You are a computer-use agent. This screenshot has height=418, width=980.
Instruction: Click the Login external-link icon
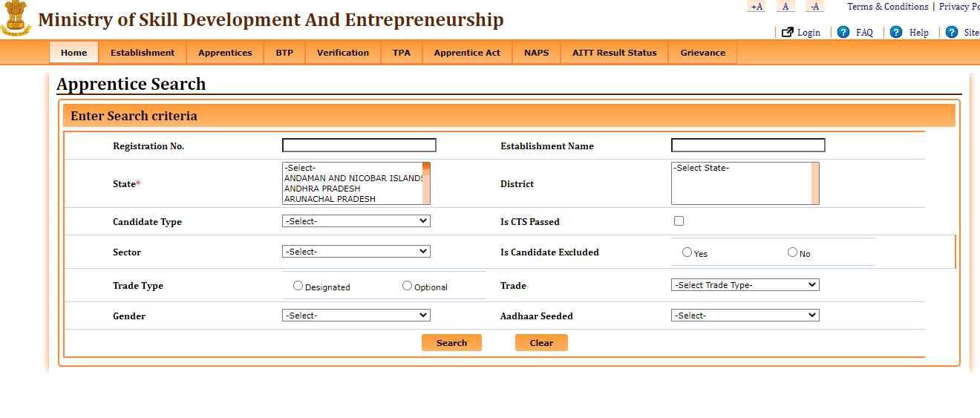click(x=788, y=32)
